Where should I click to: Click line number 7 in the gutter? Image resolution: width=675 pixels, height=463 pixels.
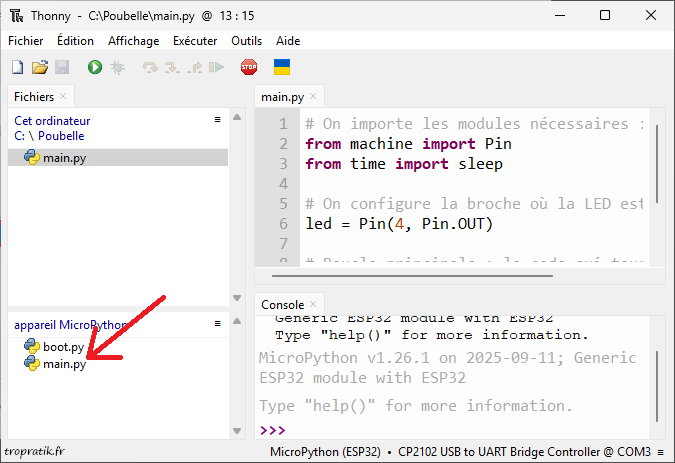coord(283,244)
